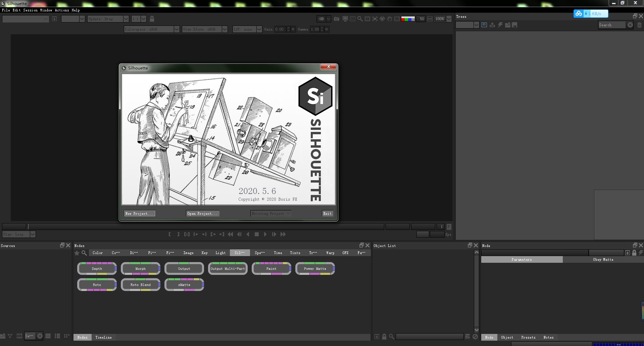644x346 pixels.
Task: Click the RGB channels color swatch
Action: click(408, 19)
